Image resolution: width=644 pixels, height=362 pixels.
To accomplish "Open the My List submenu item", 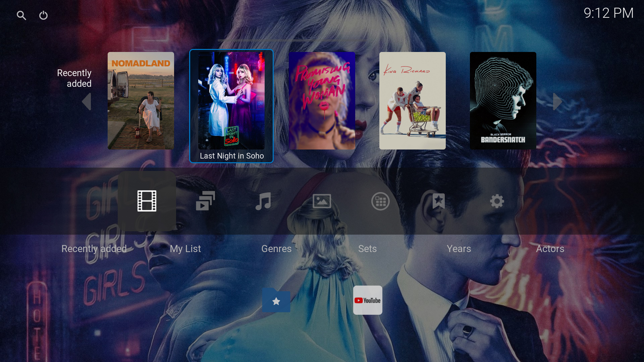I will [185, 249].
